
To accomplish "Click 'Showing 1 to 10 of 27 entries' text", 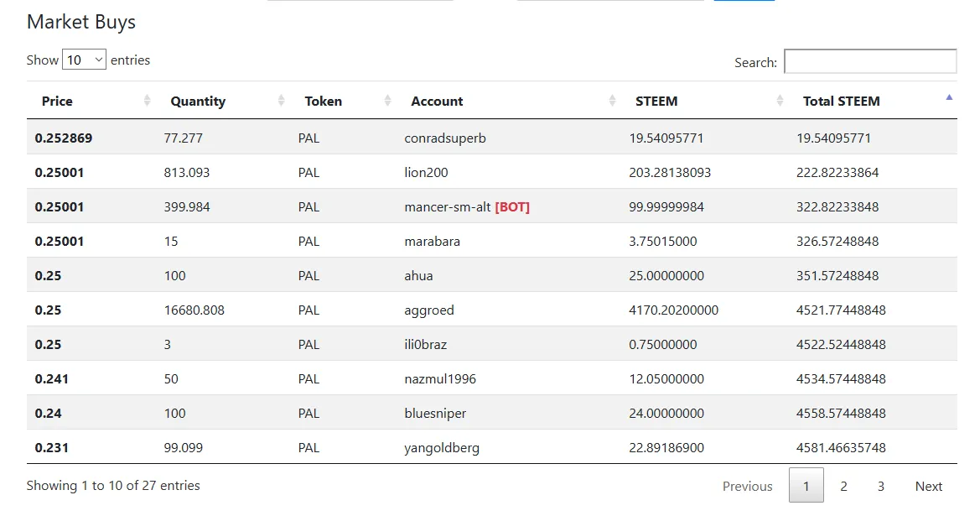I will pyautogui.click(x=113, y=485).
